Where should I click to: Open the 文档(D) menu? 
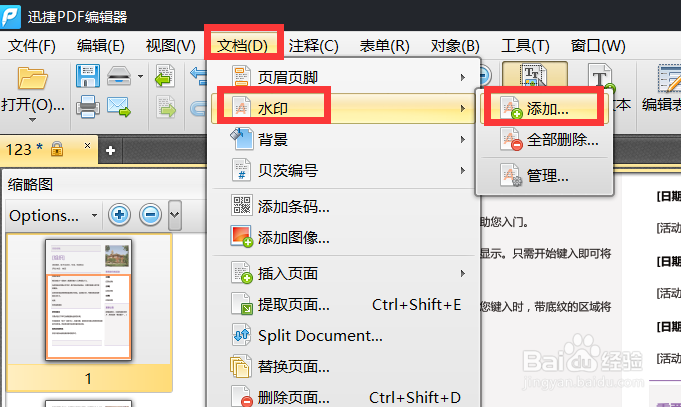242,45
